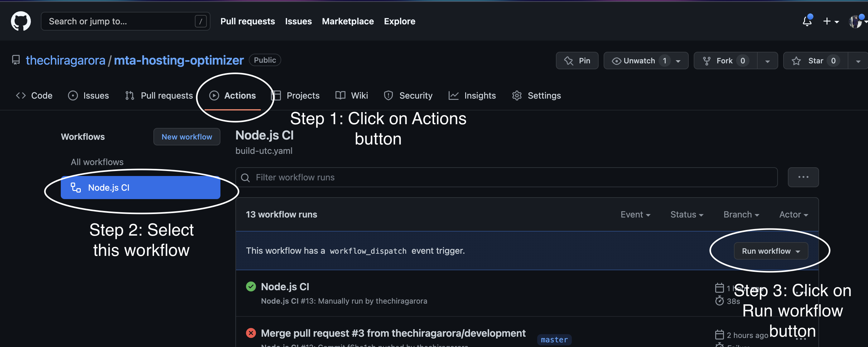This screenshot has height=347, width=868.
Task: Open the notifications bell icon
Action: pos(807,21)
